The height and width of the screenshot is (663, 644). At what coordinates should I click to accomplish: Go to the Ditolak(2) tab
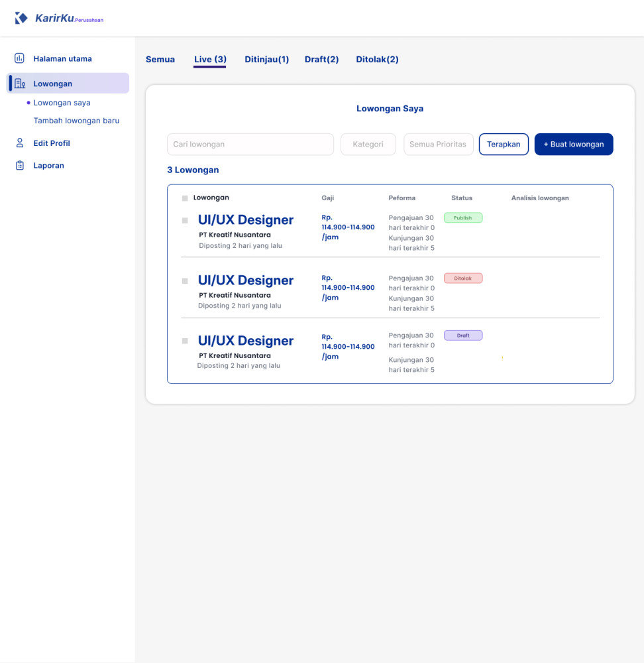coord(377,60)
